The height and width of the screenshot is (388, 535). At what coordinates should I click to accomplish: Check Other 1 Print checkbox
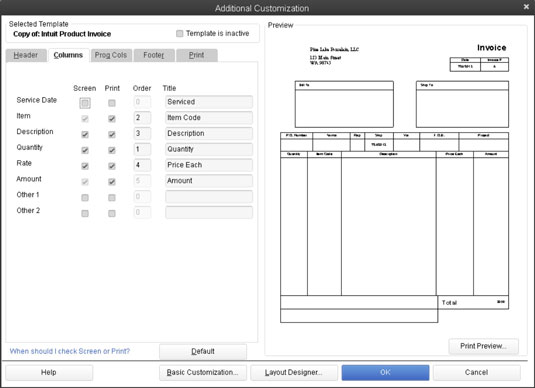click(x=112, y=198)
